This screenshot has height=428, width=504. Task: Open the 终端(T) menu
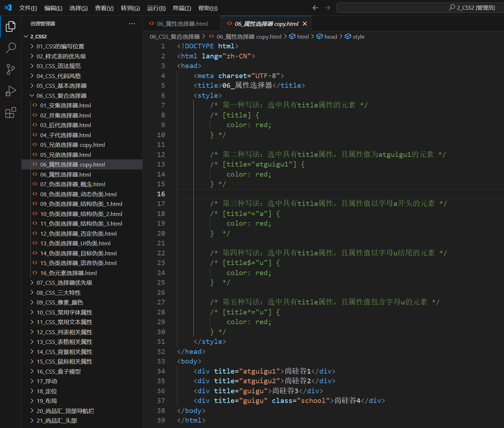[x=182, y=8]
